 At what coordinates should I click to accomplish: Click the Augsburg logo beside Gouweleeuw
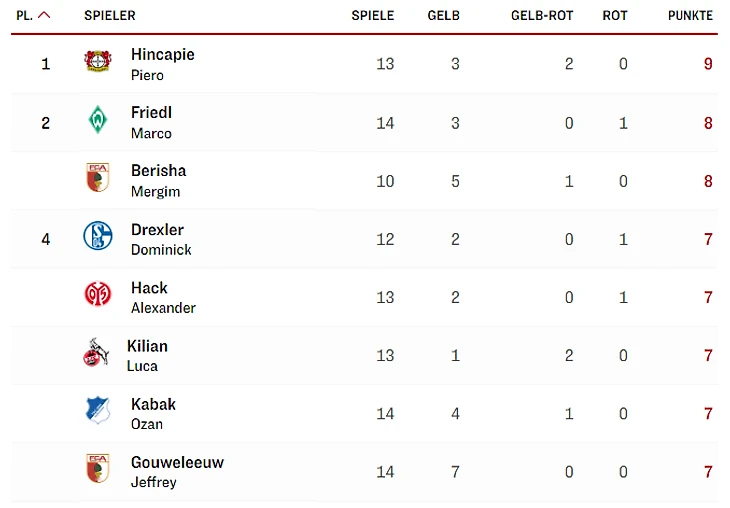point(98,469)
